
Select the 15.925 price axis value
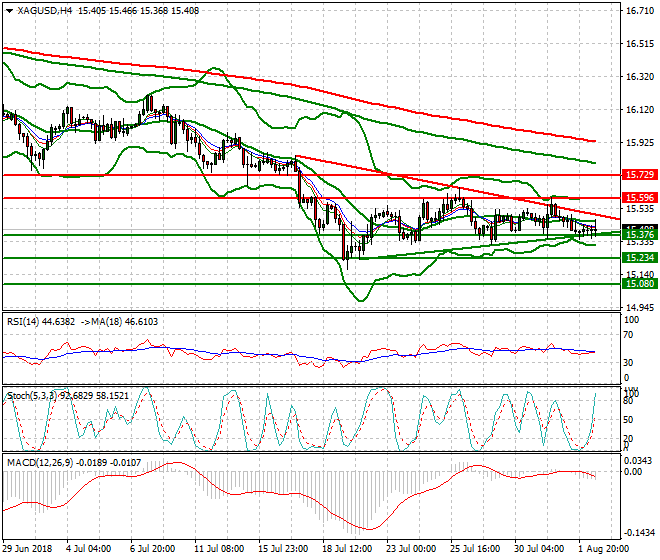pyautogui.click(x=640, y=143)
